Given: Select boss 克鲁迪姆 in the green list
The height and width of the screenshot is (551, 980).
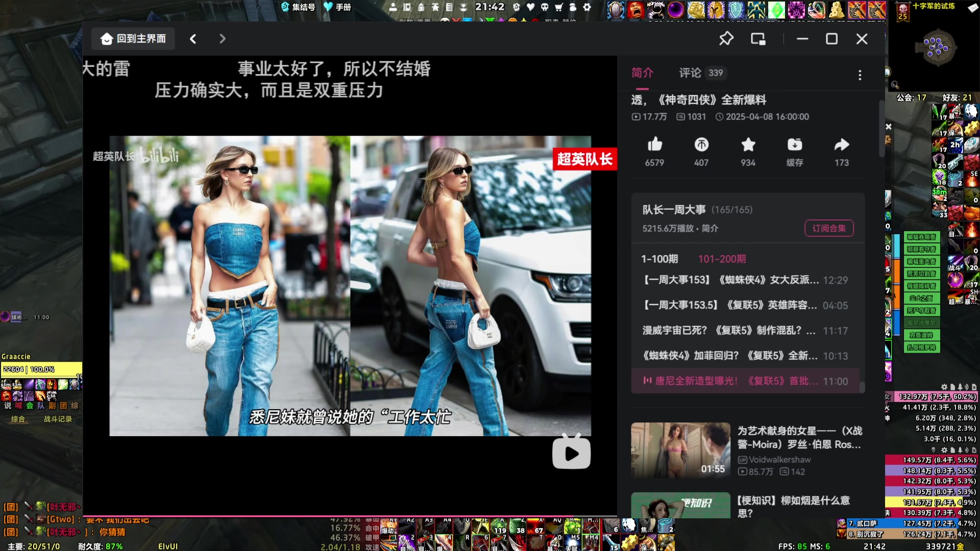Looking at the screenshot, I should coord(922,335).
